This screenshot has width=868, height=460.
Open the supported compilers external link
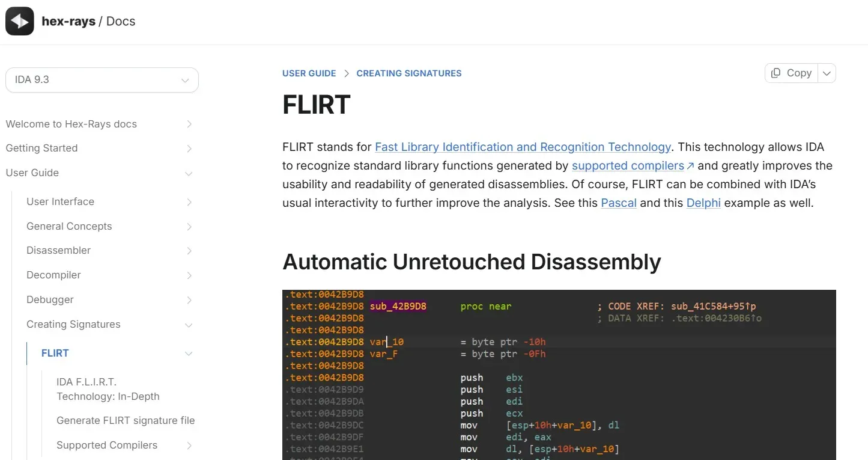pyautogui.click(x=632, y=166)
